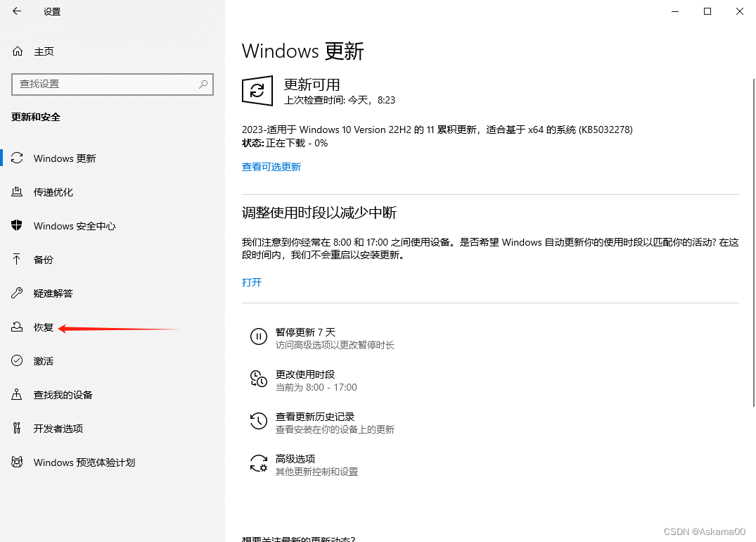The image size is (756, 542).
Task: Click the 更新和安全 section heading
Action: (36, 118)
